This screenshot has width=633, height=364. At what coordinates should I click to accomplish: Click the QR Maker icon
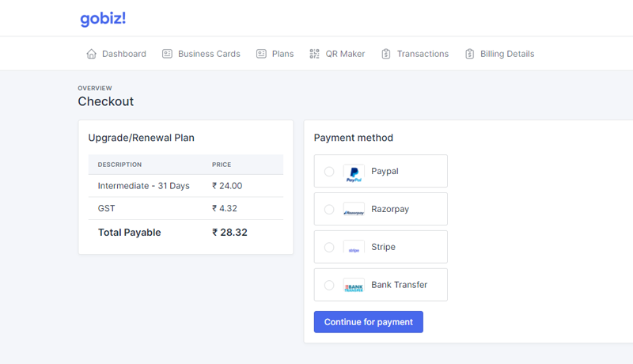[315, 54]
